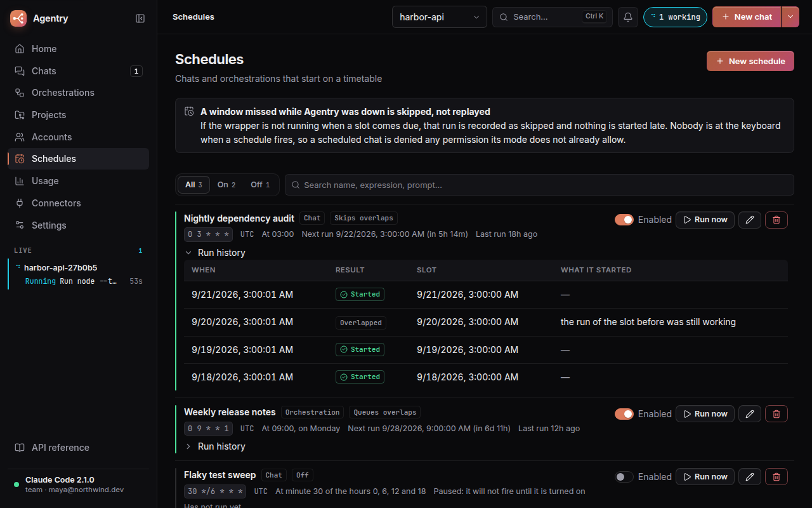Click the cron expression 30 */6 * * *

coord(215,491)
